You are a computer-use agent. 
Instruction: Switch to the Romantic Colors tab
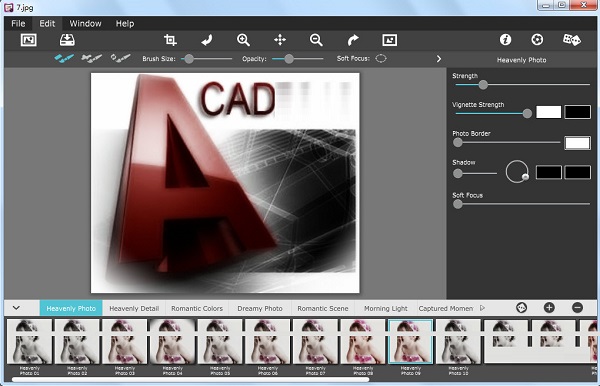point(197,308)
